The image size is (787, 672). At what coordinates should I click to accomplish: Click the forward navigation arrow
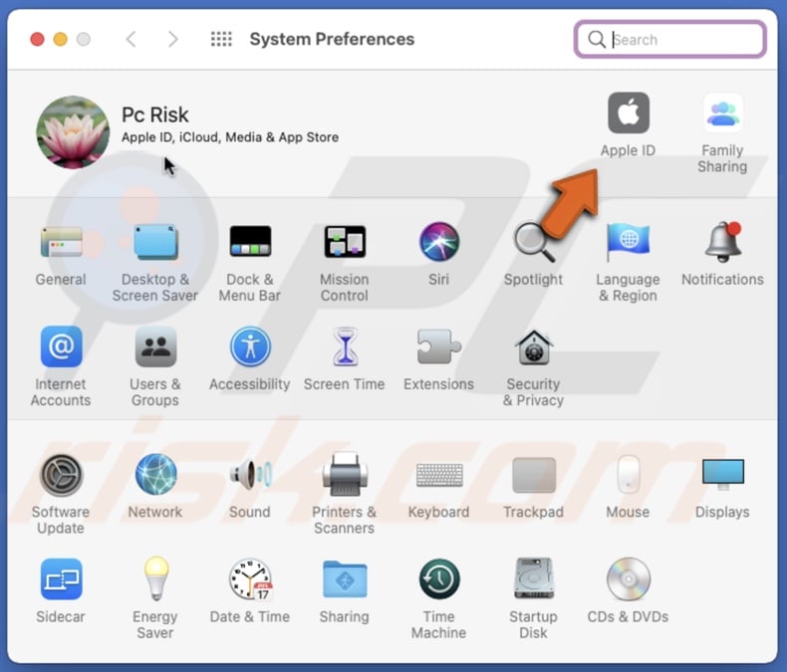coord(172,39)
